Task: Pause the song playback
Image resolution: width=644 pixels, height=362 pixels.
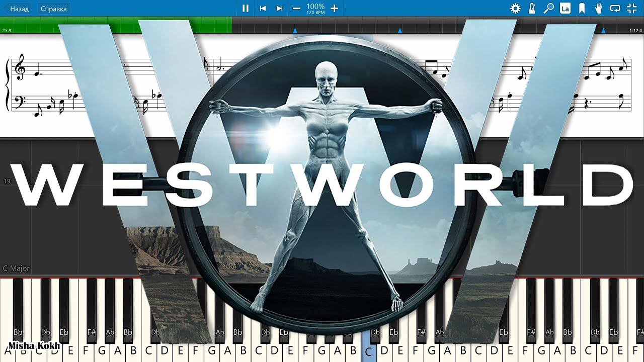Action: click(246, 8)
